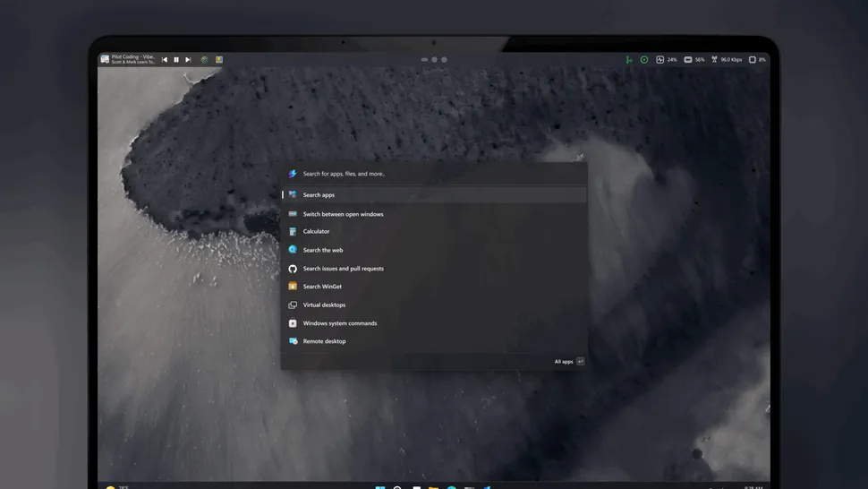Click the green circular record icon in the top bar
Image resolution: width=868 pixels, height=489 pixels.
click(x=644, y=59)
